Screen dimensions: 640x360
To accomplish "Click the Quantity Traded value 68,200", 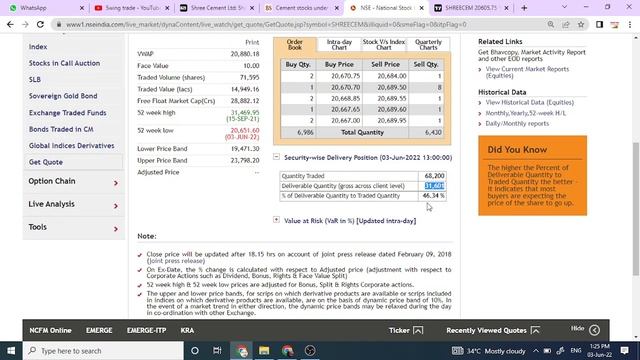I will pyautogui.click(x=434, y=176).
